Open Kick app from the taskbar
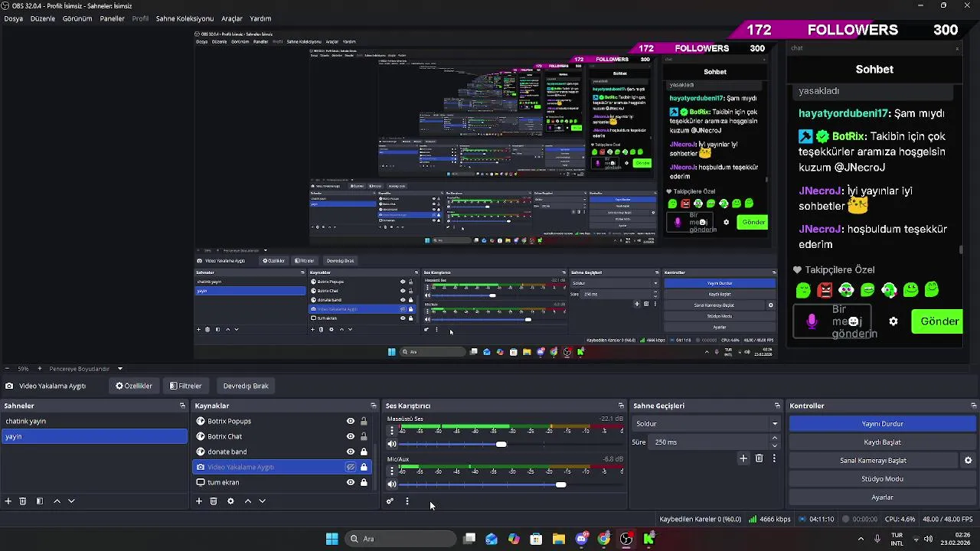Viewport: 980px width, 551px height. [x=648, y=539]
